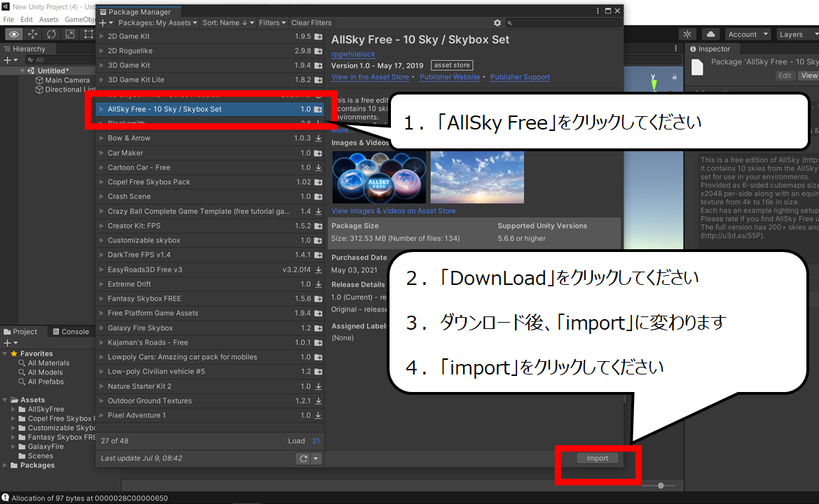The height and width of the screenshot is (504, 819).
Task: Click the Import button
Action: [x=598, y=458]
